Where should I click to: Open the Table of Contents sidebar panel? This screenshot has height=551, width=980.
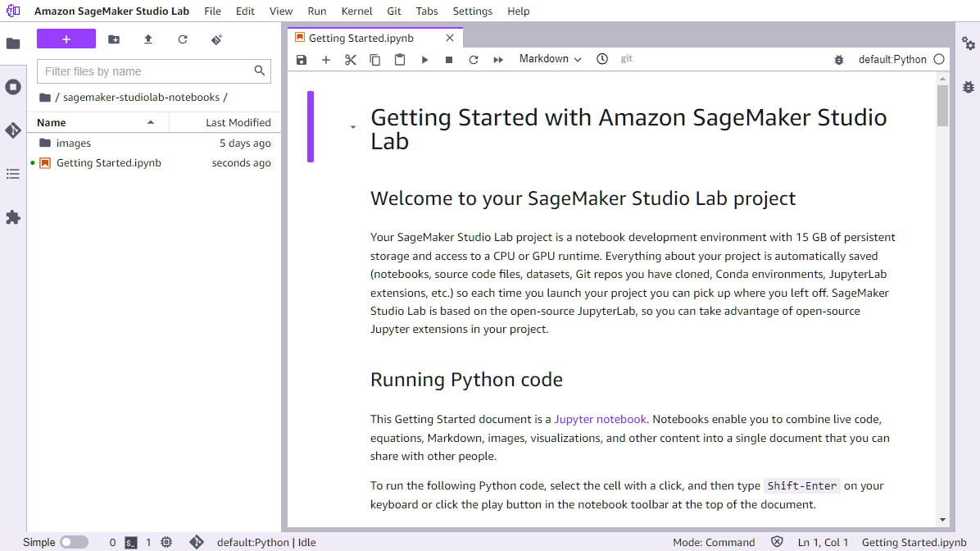[x=13, y=174]
